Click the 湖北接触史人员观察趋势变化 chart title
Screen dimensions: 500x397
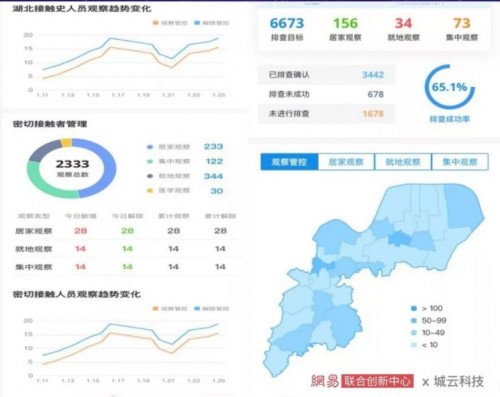tap(82, 9)
